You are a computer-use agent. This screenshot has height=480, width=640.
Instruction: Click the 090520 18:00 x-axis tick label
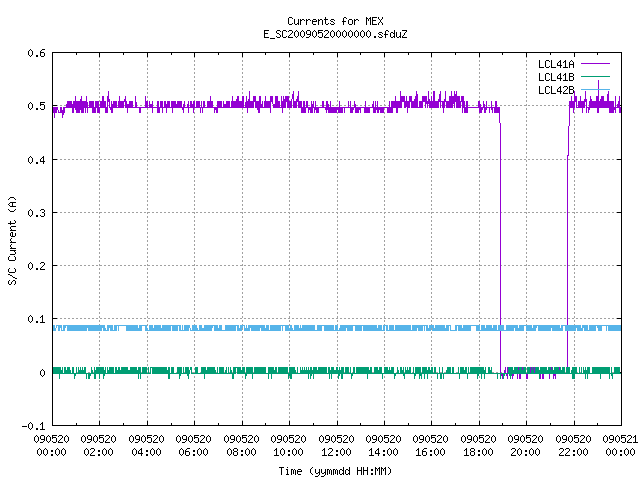tap(479, 446)
